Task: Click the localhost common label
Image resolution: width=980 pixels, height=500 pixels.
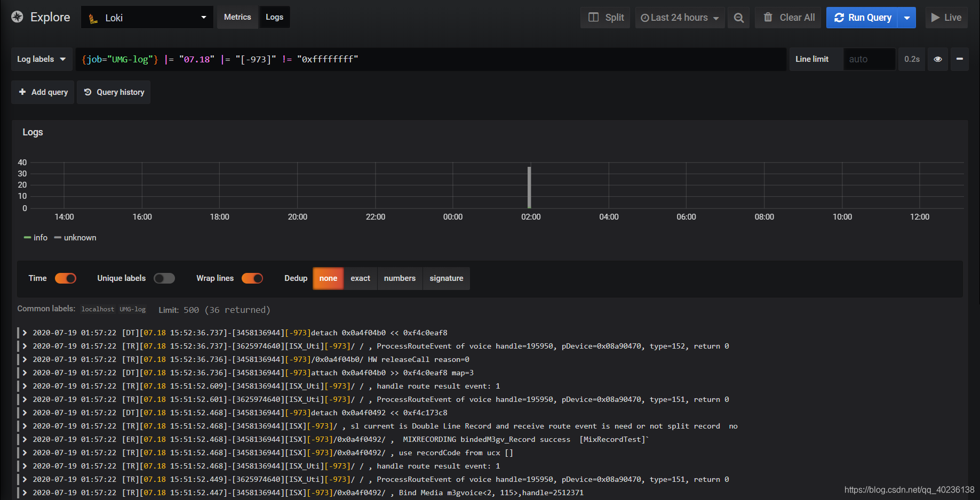Action: [x=98, y=309]
